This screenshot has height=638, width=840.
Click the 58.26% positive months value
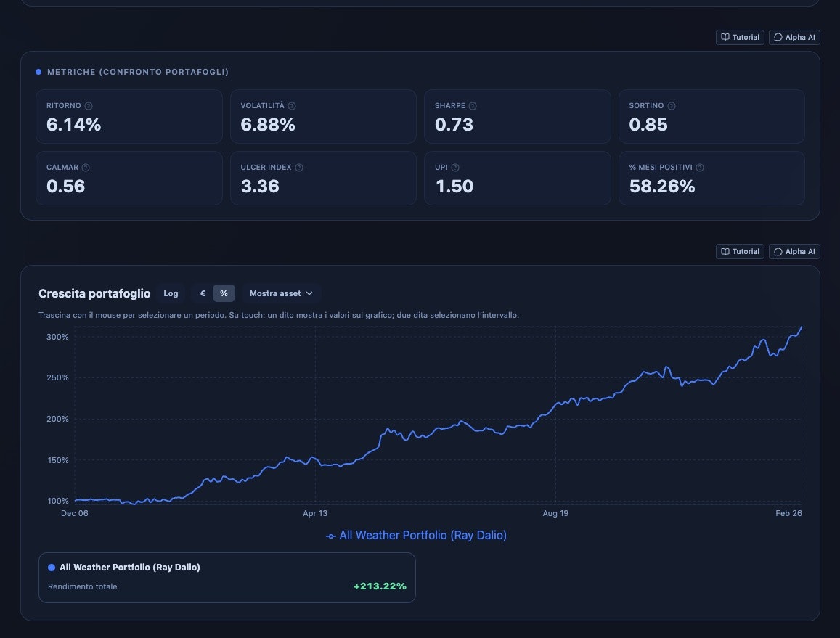point(662,187)
